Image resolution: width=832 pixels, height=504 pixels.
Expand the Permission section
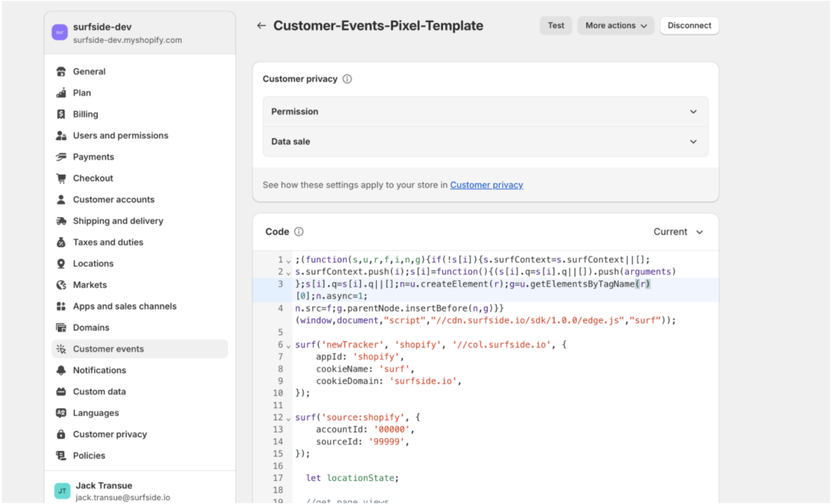tap(485, 112)
